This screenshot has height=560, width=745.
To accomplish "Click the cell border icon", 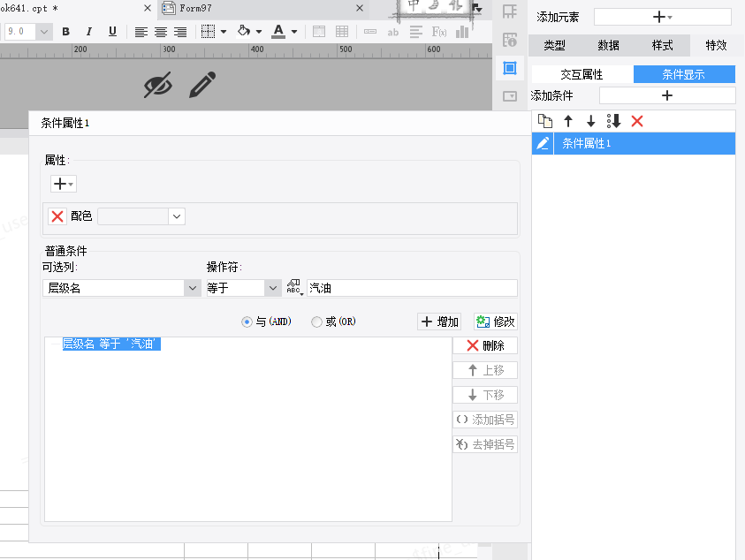I will pos(208,32).
